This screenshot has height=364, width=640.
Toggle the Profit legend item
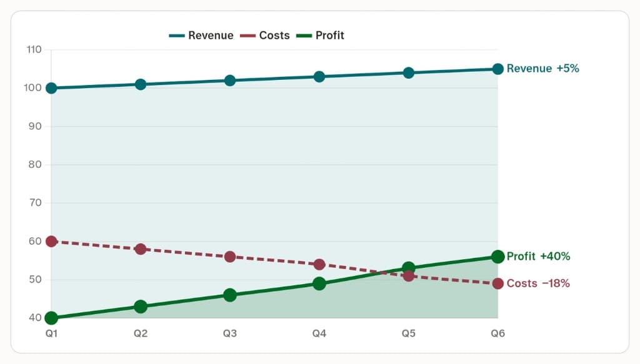321,36
